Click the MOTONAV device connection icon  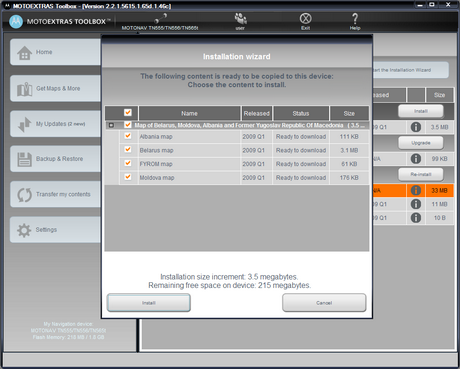tap(160, 19)
